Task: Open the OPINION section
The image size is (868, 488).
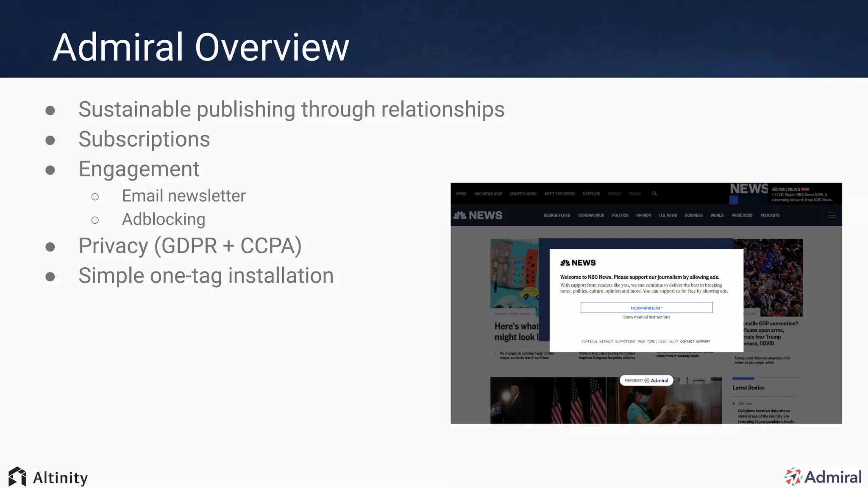Action: coord(643,215)
